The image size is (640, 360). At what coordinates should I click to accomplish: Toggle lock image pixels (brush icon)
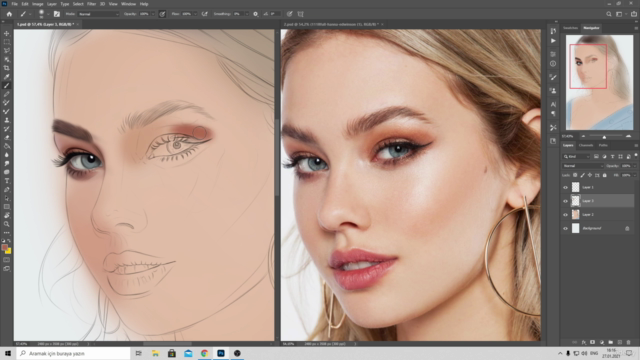point(582,175)
